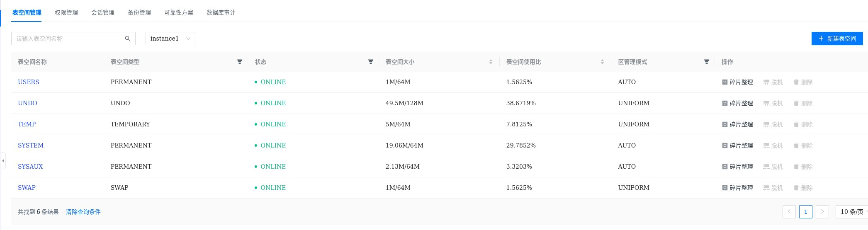The image size is (868, 230).
Task: Click 删除 in the SYSAUX row
Action: click(x=803, y=167)
